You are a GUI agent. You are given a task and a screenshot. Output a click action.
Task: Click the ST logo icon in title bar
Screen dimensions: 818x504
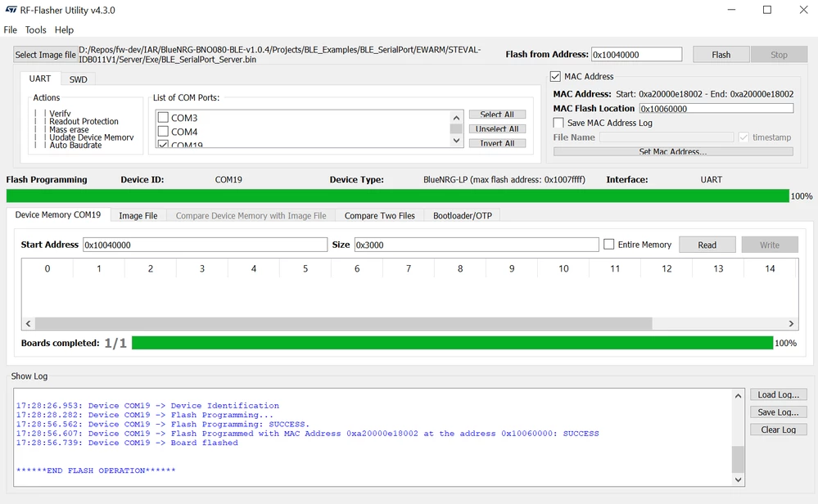[11, 10]
